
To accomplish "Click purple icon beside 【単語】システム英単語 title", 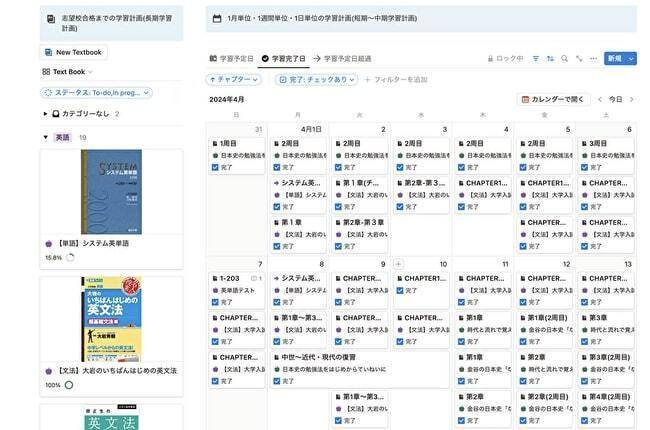I will pos(49,243).
